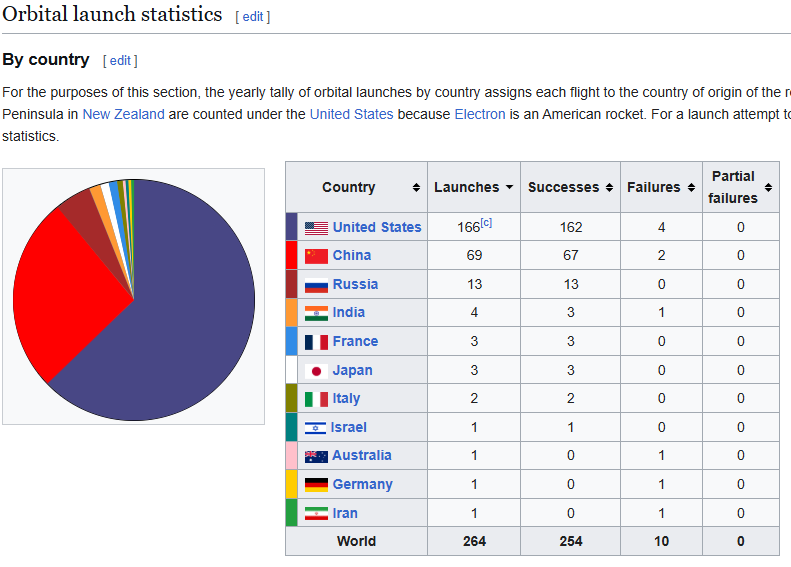The width and height of the screenshot is (791, 567).
Task: Click the yellow Germany color swatch
Action: point(292,484)
